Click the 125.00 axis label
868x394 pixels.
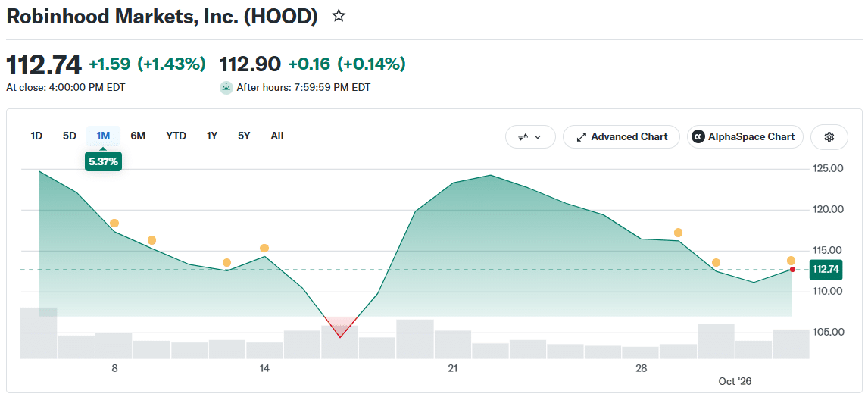[x=828, y=168]
